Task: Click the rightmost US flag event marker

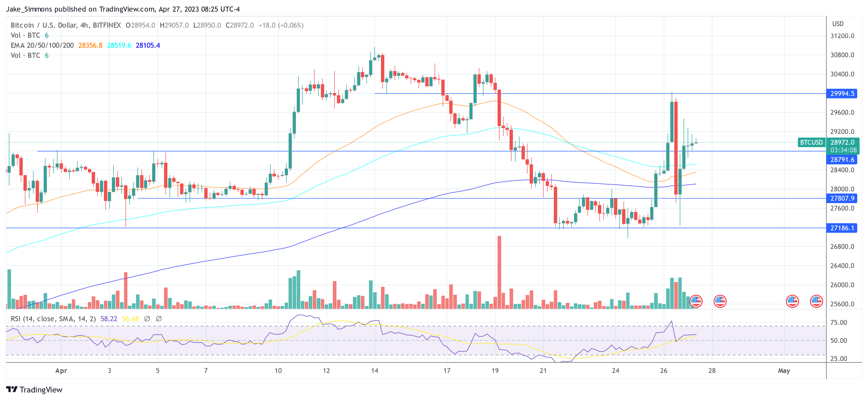Action: point(816,301)
